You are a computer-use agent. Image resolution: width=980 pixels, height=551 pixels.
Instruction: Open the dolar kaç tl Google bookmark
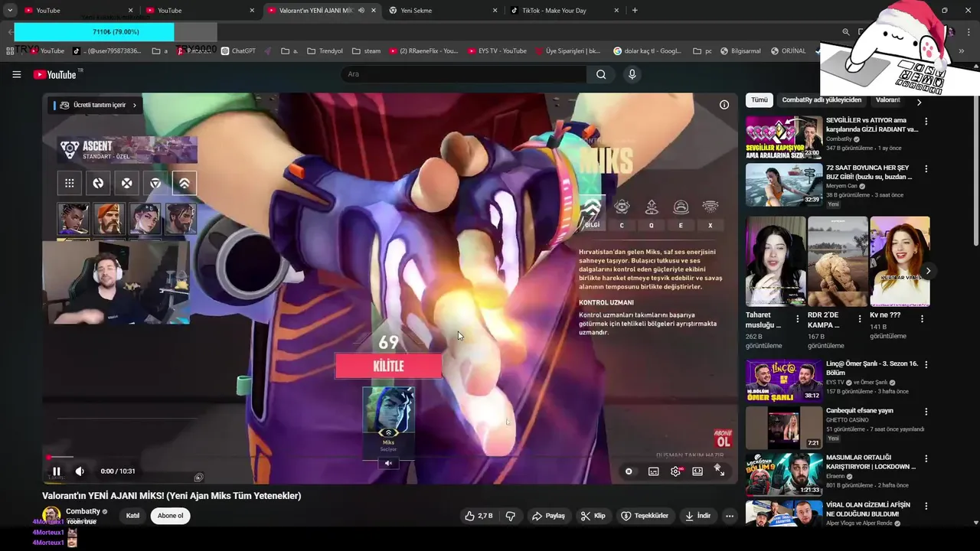[647, 51]
